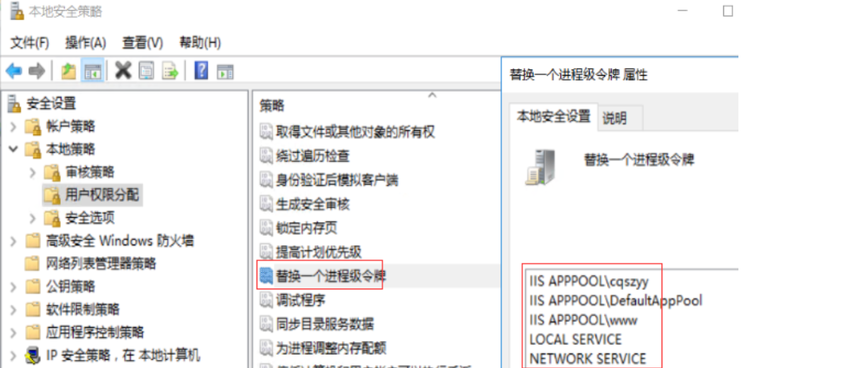Expand the 审核策略 node arrow
The width and height of the screenshot is (868, 368).
click(33, 172)
